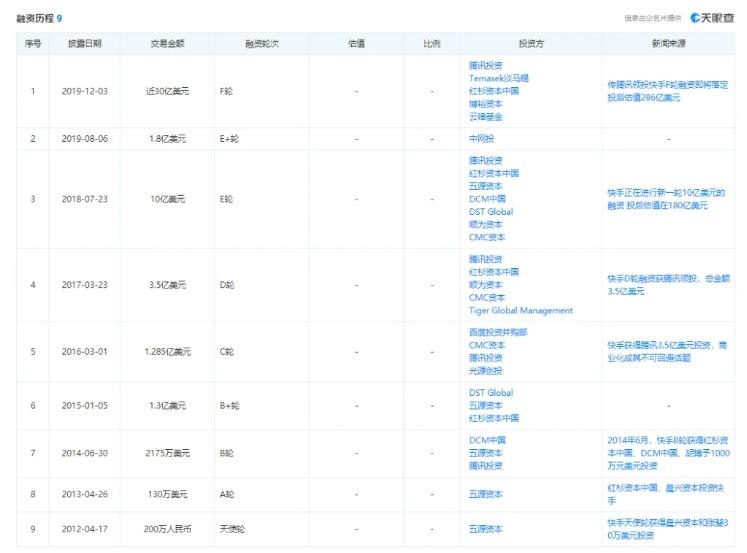Open DCM中国 link in the E轮 row

pyautogui.click(x=487, y=199)
